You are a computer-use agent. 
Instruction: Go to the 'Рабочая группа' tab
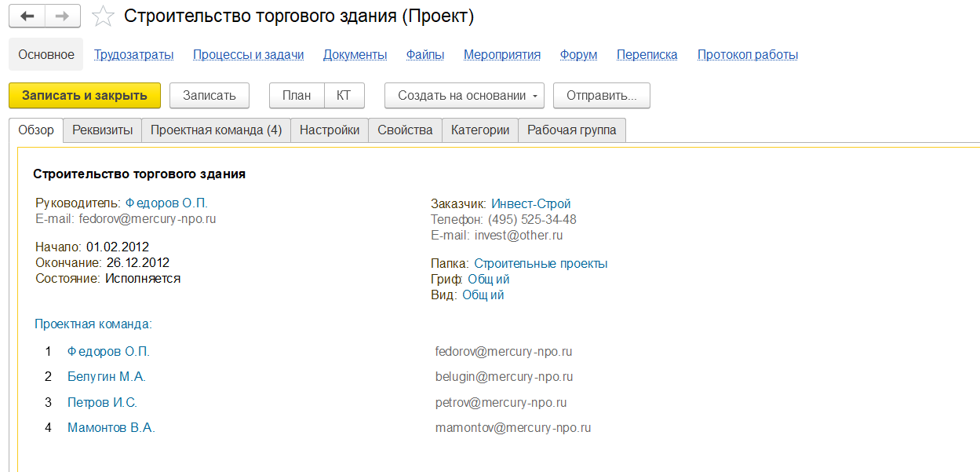point(571,130)
